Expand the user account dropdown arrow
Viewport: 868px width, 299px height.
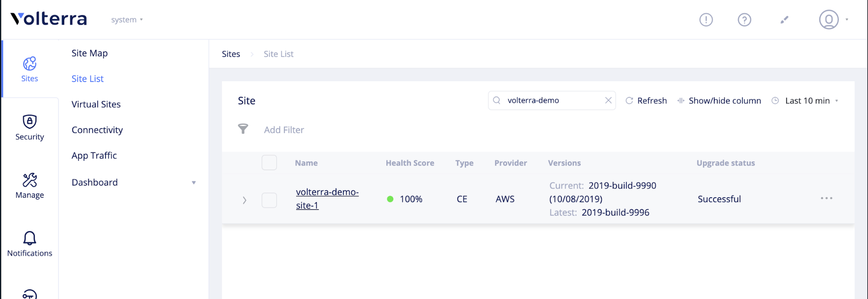tap(847, 20)
